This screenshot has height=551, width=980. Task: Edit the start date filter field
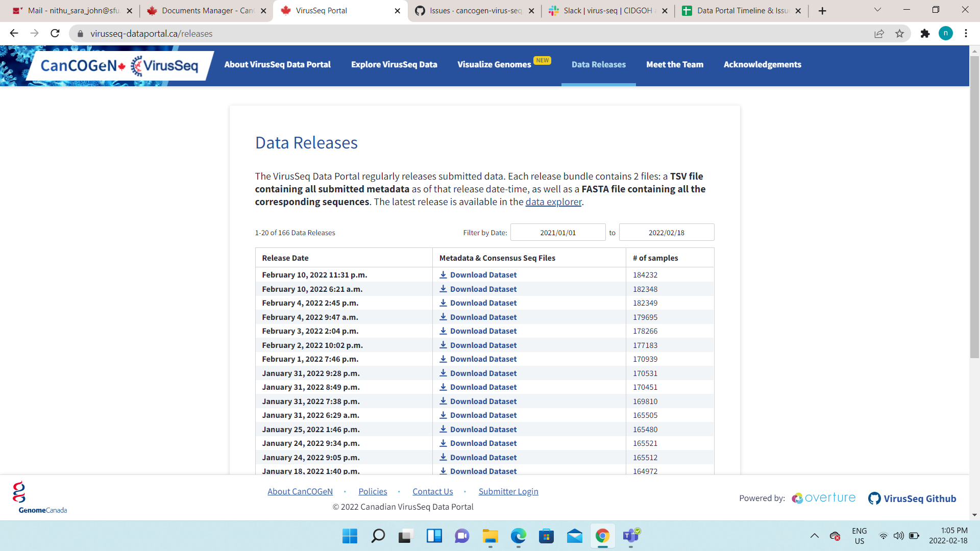point(557,232)
